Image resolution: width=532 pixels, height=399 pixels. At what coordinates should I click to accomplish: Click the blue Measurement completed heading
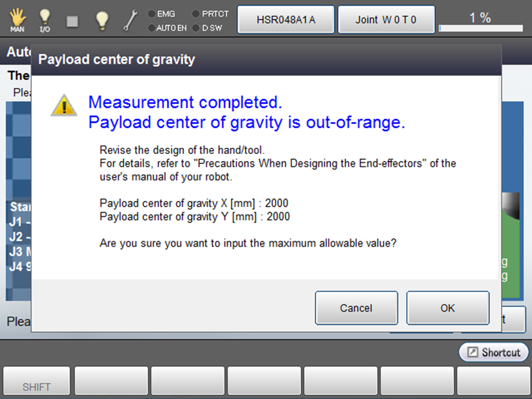(x=185, y=102)
